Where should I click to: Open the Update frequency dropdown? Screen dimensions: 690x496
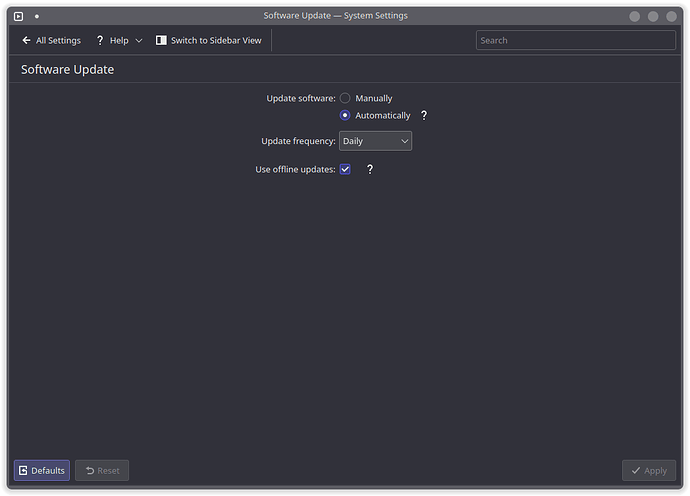click(375, 141)
